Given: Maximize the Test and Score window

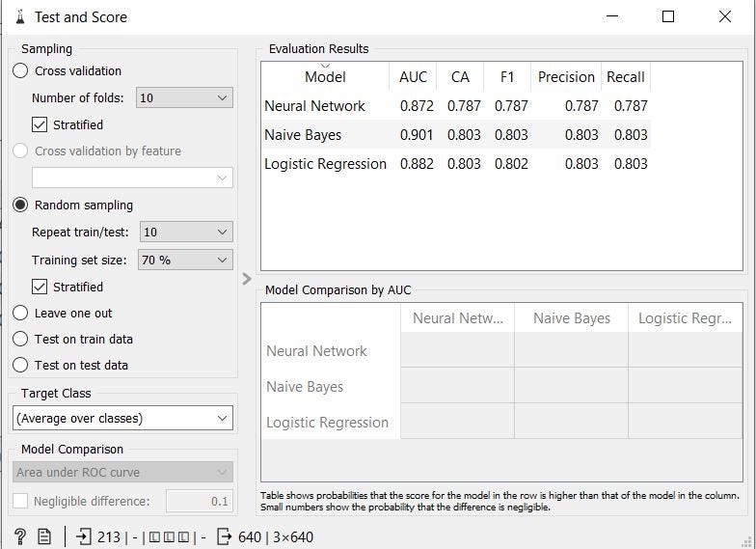Looking at the screenshot, I should 667,17.
